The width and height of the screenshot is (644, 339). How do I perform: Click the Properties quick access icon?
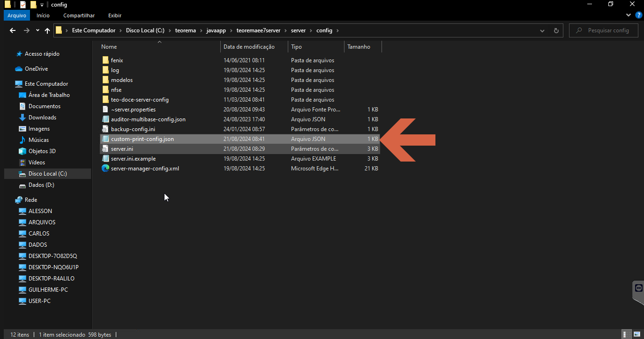(22, 5)
